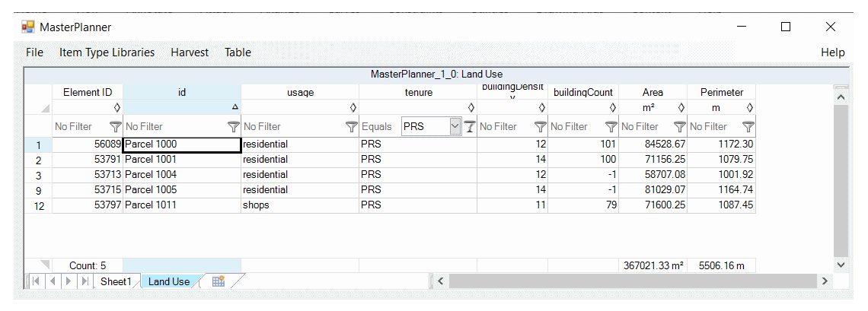Viewport: 868px width, 311px height.
Task: Open the Area column No Filter selector
Action: 640,126
